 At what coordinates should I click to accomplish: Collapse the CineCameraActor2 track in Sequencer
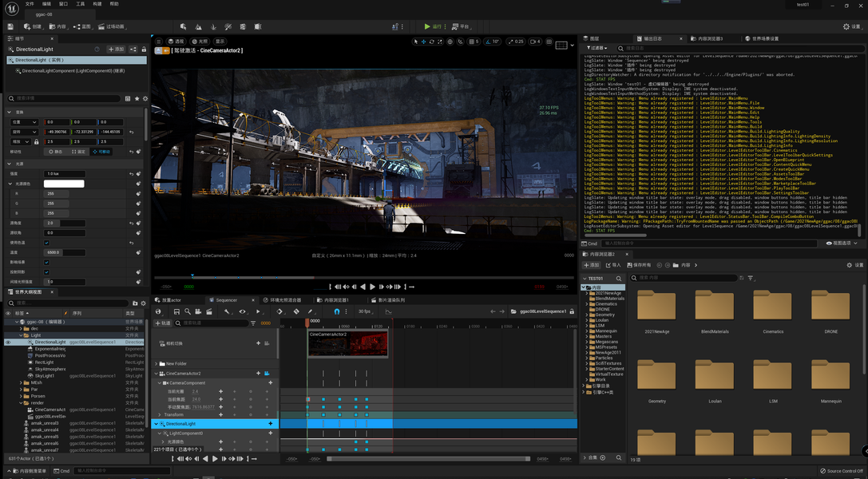coord(156,374)
